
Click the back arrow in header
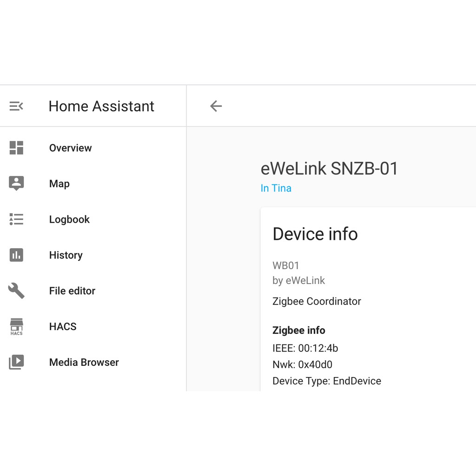[216, 106]
